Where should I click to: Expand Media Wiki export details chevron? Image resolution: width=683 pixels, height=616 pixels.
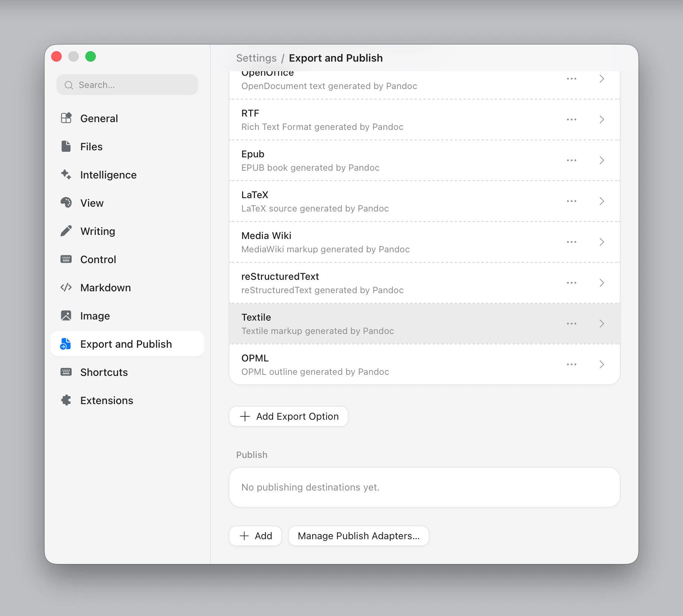602,242
